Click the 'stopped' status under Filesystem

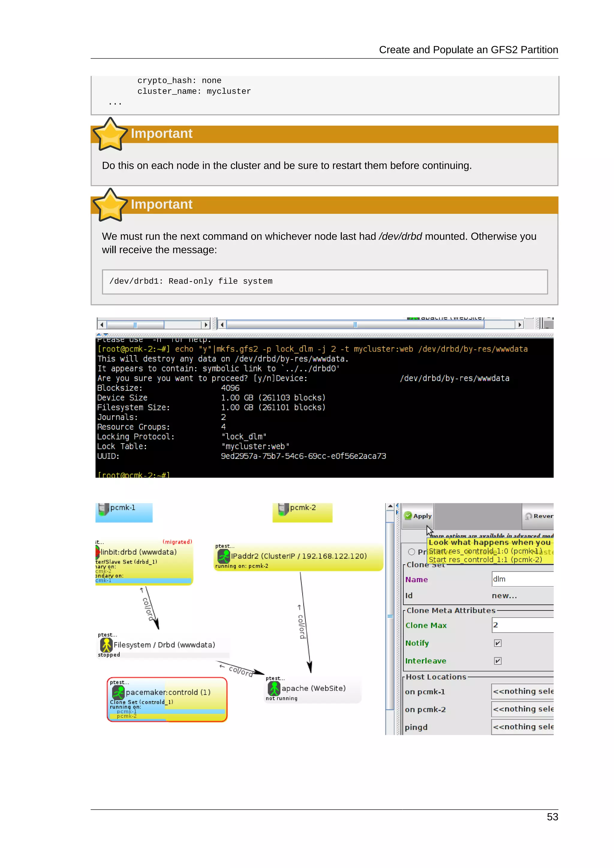coord(109,655)
